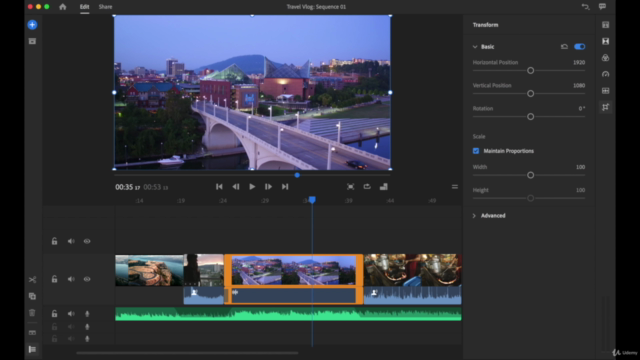640x360 pixels.
Task: Switch to the Edit tab
Action: click(84, 7)
